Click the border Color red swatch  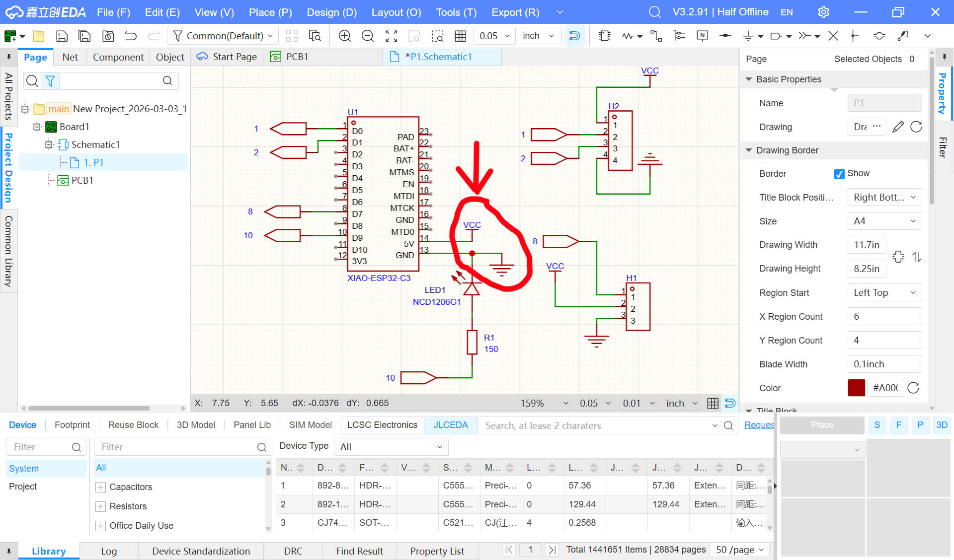point(856,388)
